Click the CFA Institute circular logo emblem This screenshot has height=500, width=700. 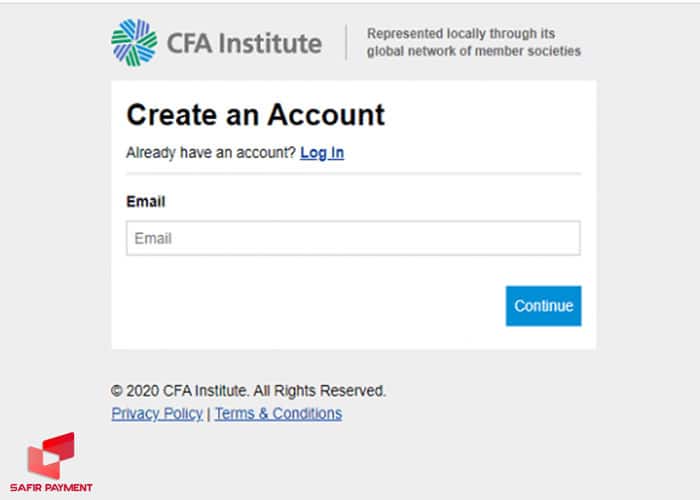pos(134,43)
